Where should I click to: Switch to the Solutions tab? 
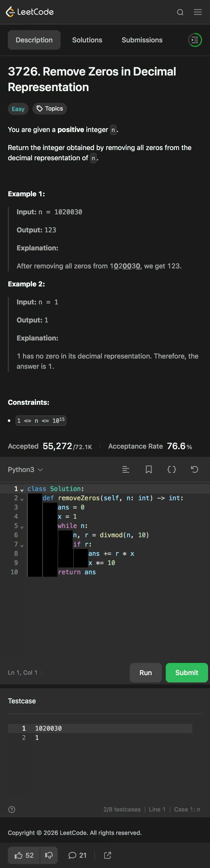coord(87,40)
